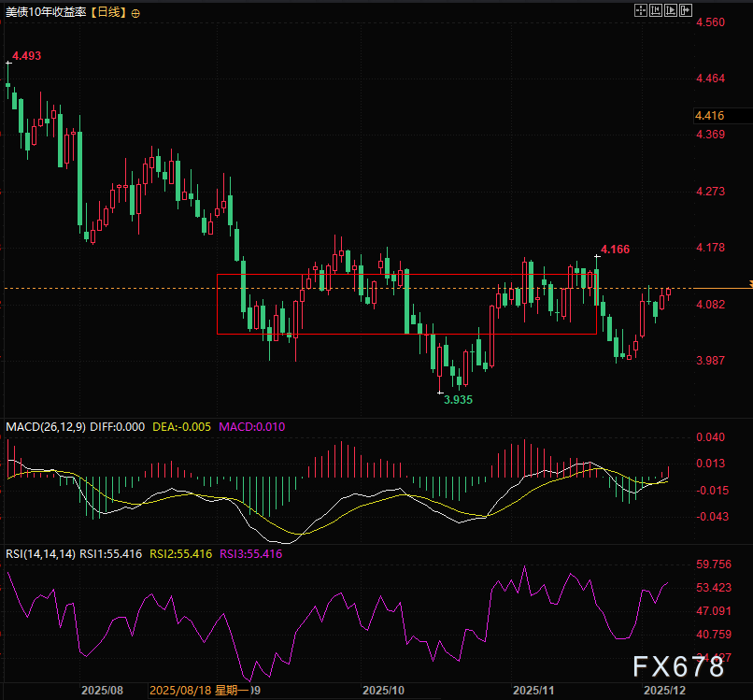This screenshot has width=753, height=700.
Task: Click the RSI1:55.416 value label
Action: pyautogui.click(x=110, y=553)
